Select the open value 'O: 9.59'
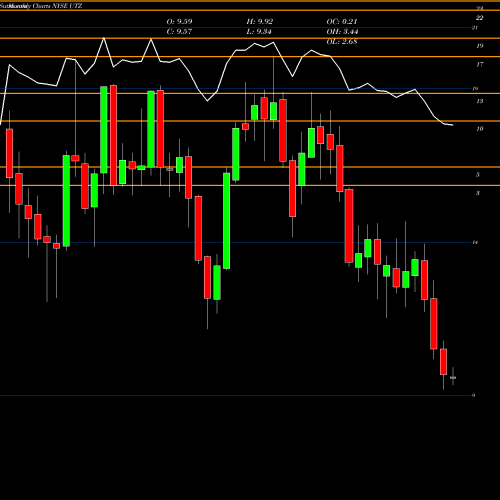 pos(179,22)
